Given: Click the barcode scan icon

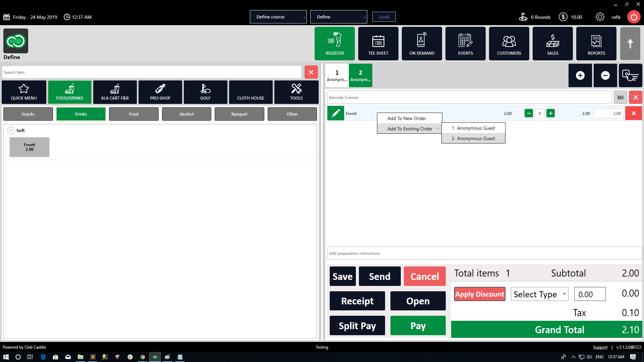Looking at the screenshot, I should coord(620,98).
